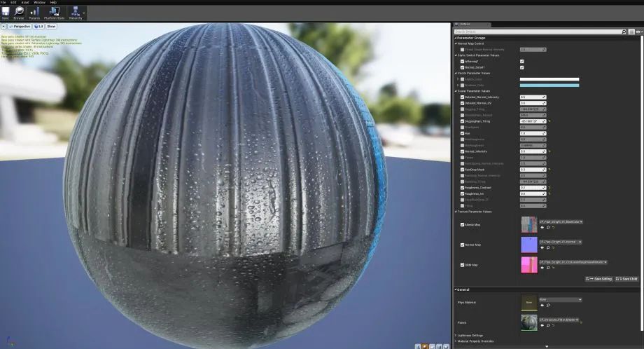Screen dimensions: 644x349
Task: Collapse the General section
Action: tap(456, 289)
